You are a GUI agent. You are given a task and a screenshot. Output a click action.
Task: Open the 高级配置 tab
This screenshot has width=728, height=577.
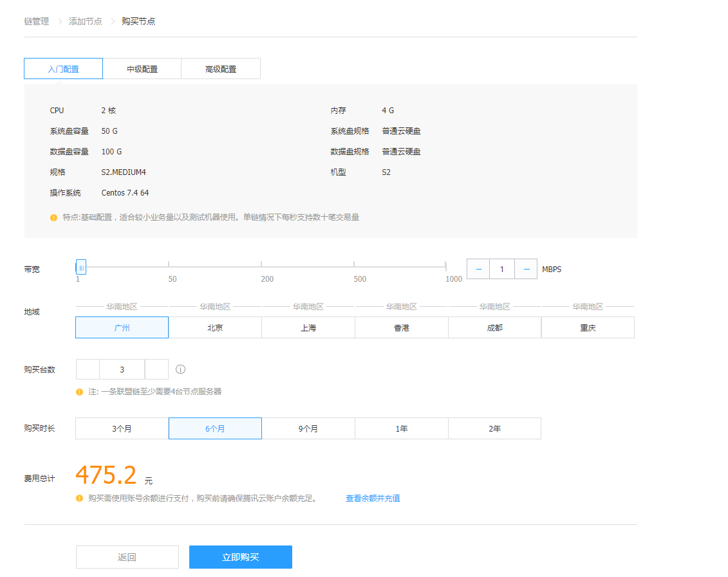[x=221, y=69]
